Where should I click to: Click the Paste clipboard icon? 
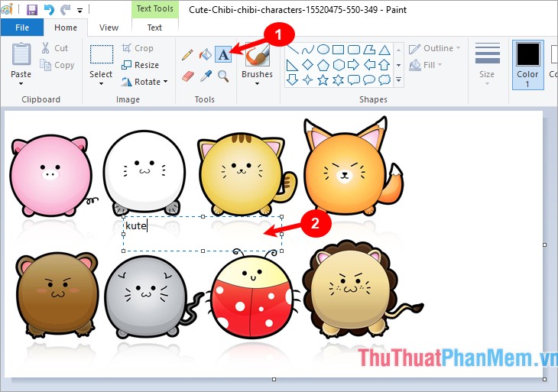coord(21,54)
